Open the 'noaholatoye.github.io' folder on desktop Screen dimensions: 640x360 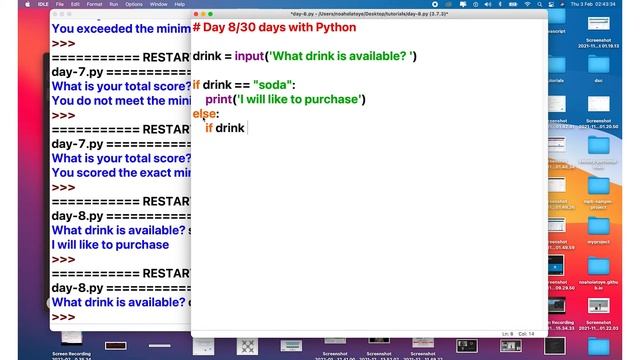(x=598, y=273)
